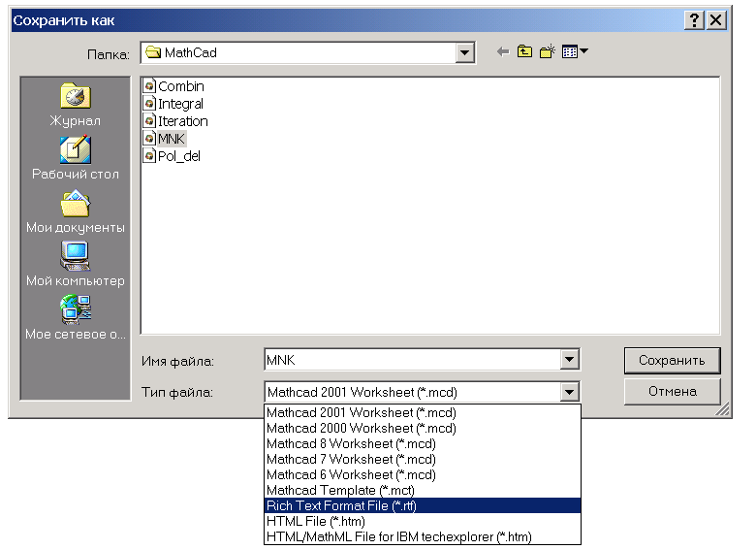756x550 pixels.
Task: Choose Mathcad 2000 Worksheet (*.mcd)
Action: (423, 428)
